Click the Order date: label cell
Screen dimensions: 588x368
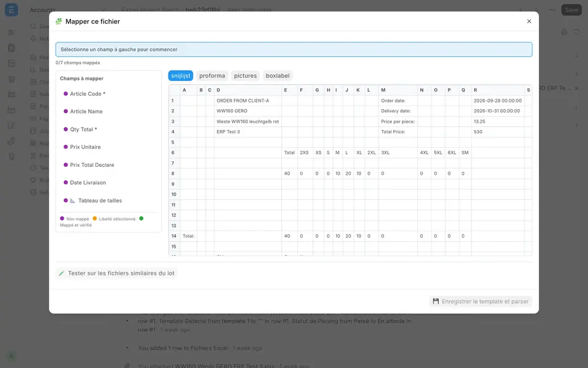(x=398, y=101)
